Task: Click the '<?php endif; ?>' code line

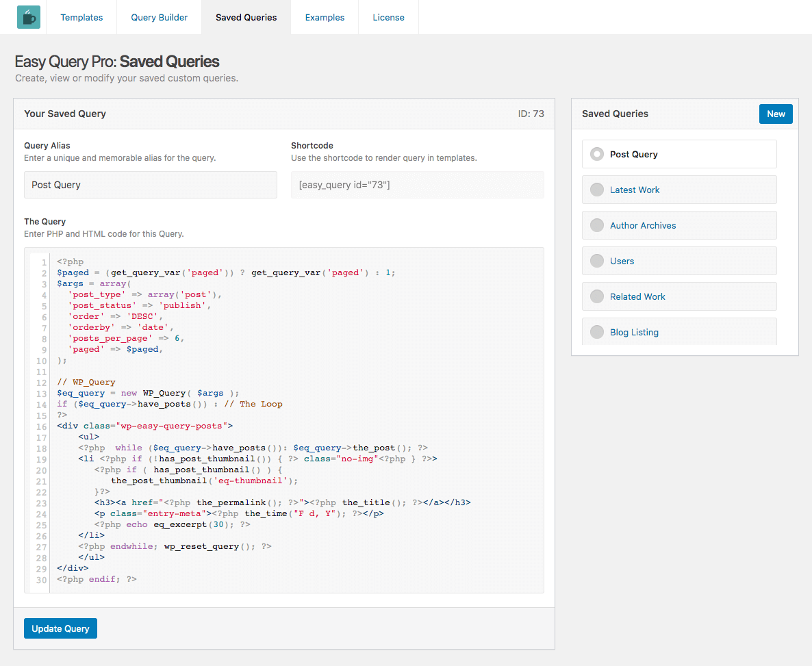Action: coord(97,579)
